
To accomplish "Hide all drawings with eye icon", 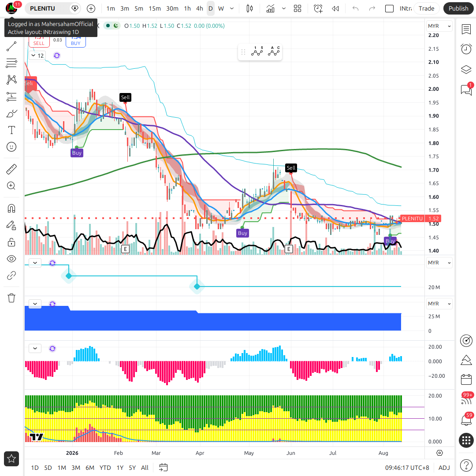I will (11, 259).
